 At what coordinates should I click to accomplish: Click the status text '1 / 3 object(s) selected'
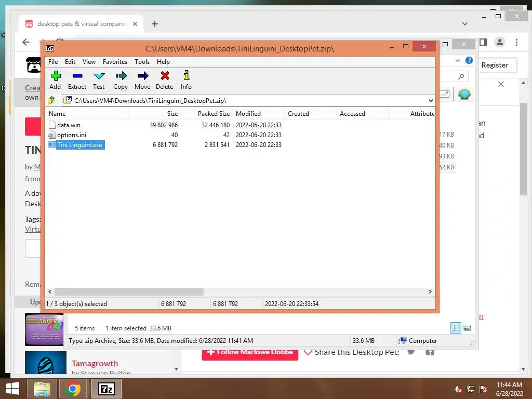(x=76, y=303)
